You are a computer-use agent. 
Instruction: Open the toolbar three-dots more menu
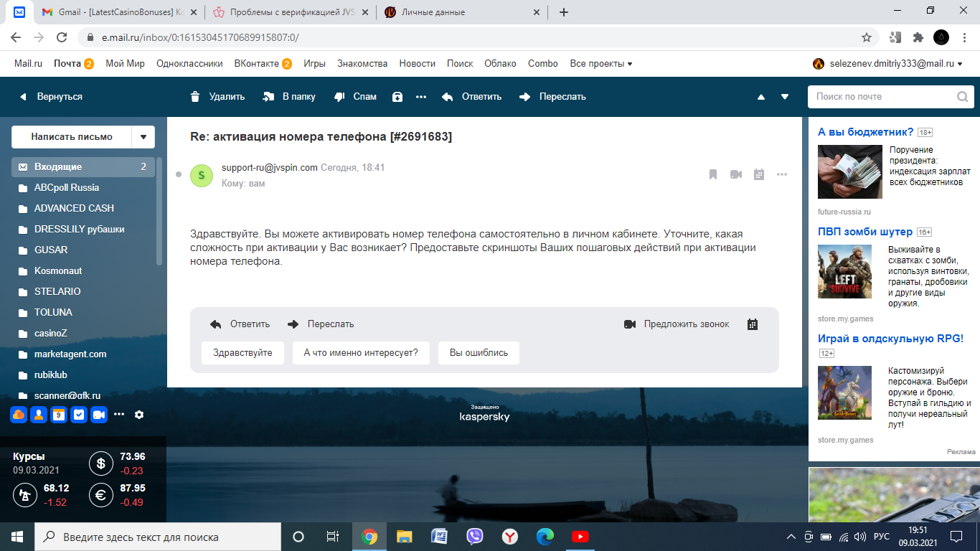pyautogui.click(x=421, y=96)
